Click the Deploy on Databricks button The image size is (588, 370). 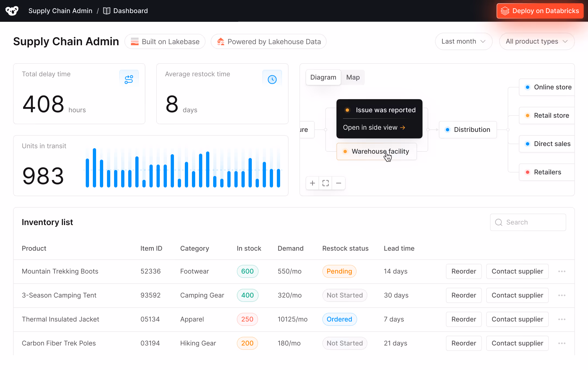pyautogui.click(x=540, y=11)
